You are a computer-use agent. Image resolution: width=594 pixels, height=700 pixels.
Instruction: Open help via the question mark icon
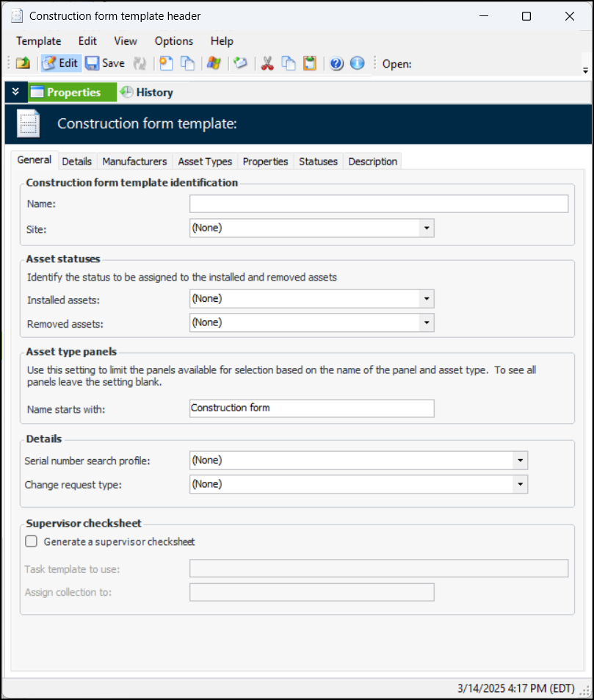click(x=336, y=63)
